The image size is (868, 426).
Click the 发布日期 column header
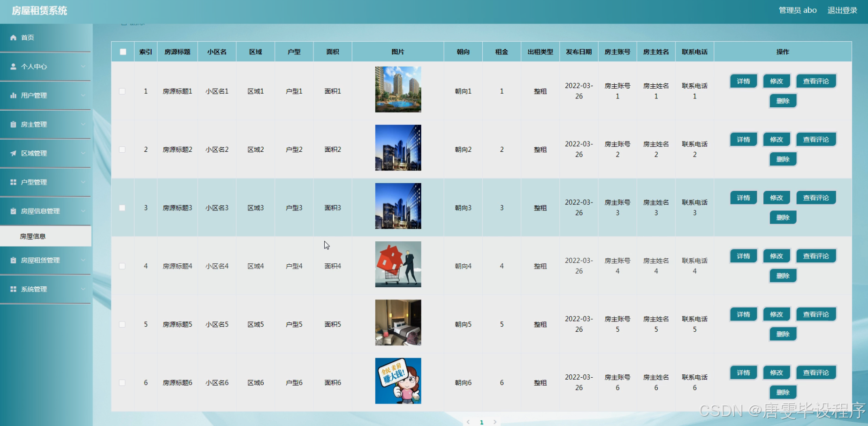click(x=579, y=52)
